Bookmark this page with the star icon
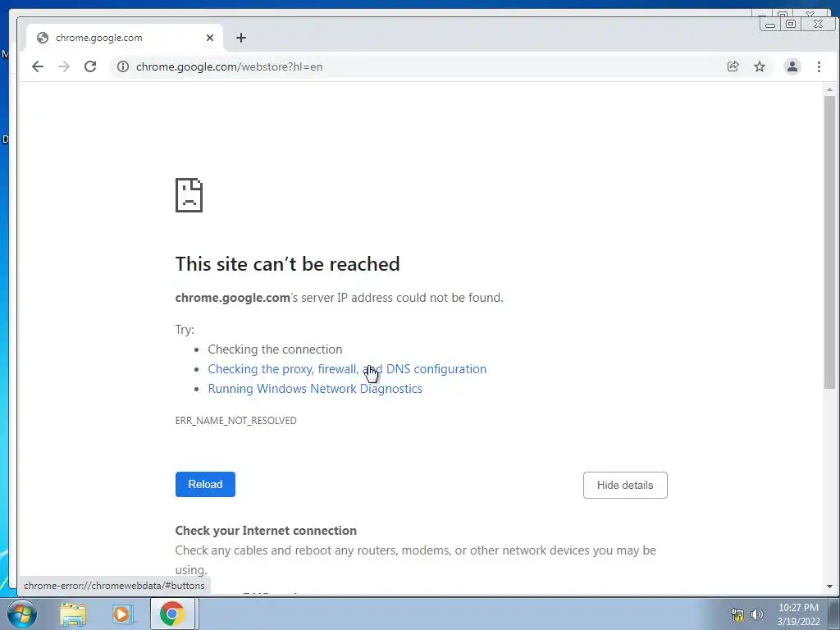This screenshot has width=840, height=630. click(759, 66)
